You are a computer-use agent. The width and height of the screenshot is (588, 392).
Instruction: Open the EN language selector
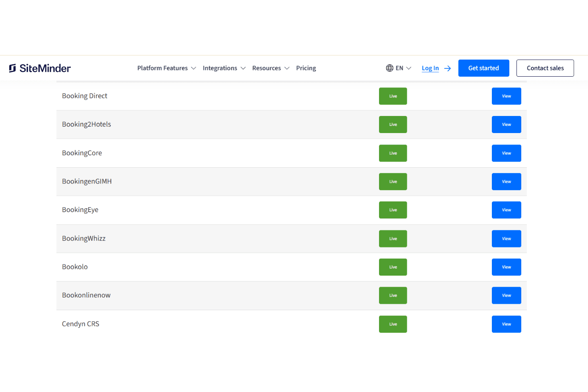403,68
